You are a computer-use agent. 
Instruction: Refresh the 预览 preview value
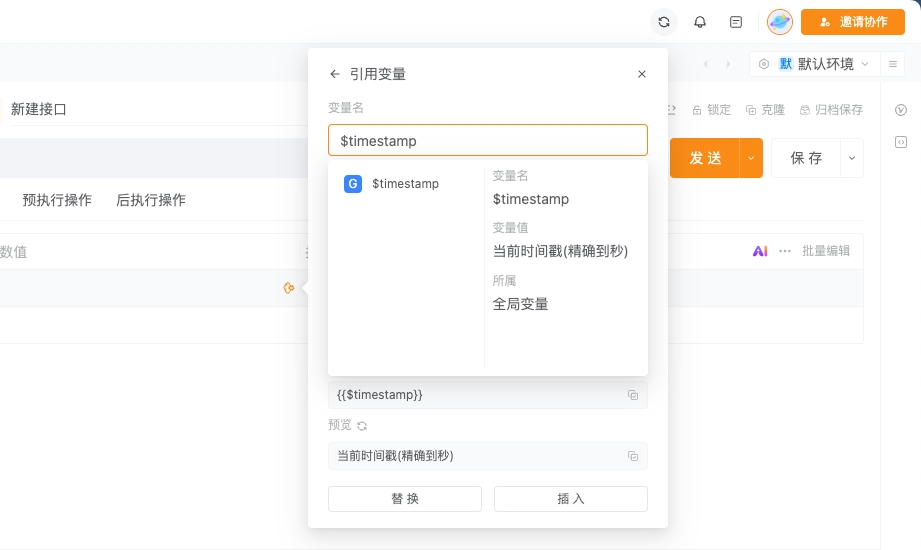[363, 425]
